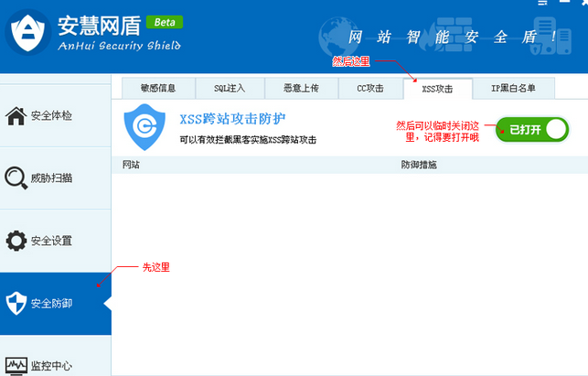588x376 pixels.
Task: Select the XSS攻击 tab
Action: point(437,89)
